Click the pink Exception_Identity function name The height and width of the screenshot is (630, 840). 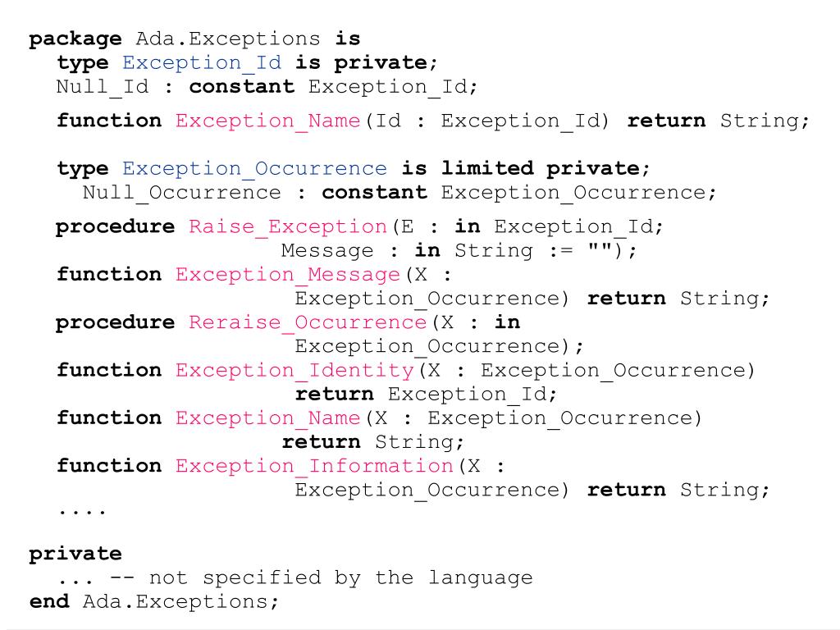click(x=294, y=371)
